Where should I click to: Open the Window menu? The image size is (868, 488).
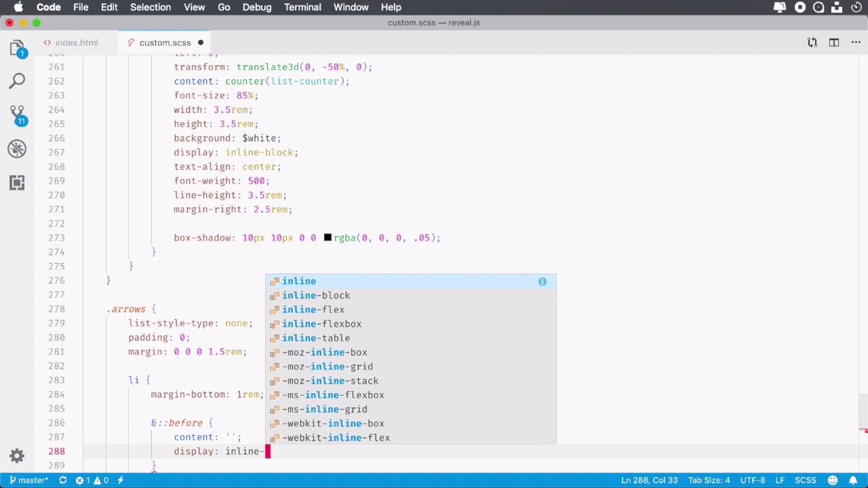click(x=351, y=7)
